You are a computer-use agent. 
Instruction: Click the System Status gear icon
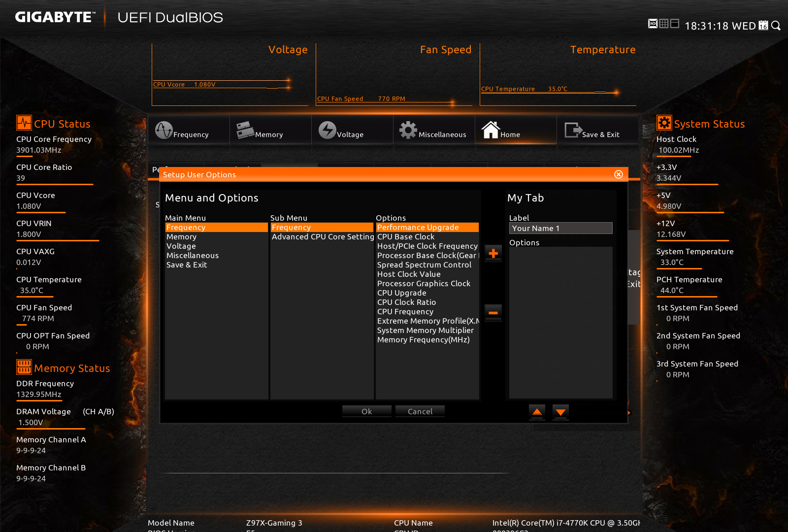(664, 123)
